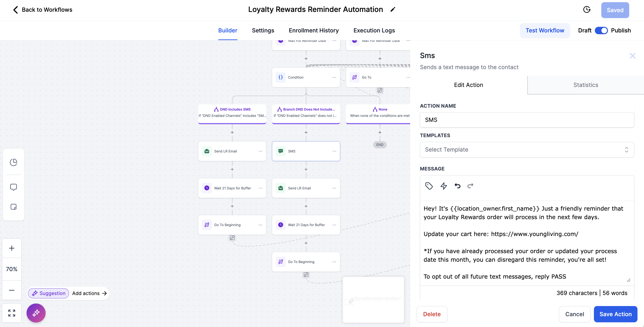The image size is (644, 327).
Task: Click the 70% zoom level indicator
Action: [12, 269]
